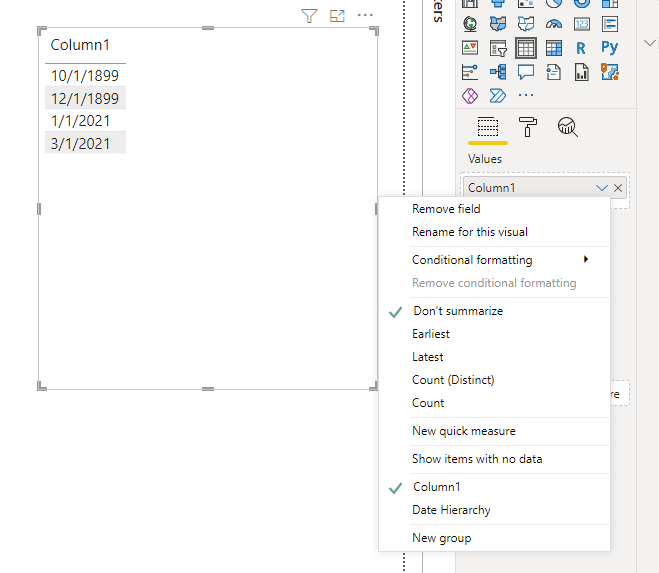Select Count (Distinct) summarization

click(453, 380)
